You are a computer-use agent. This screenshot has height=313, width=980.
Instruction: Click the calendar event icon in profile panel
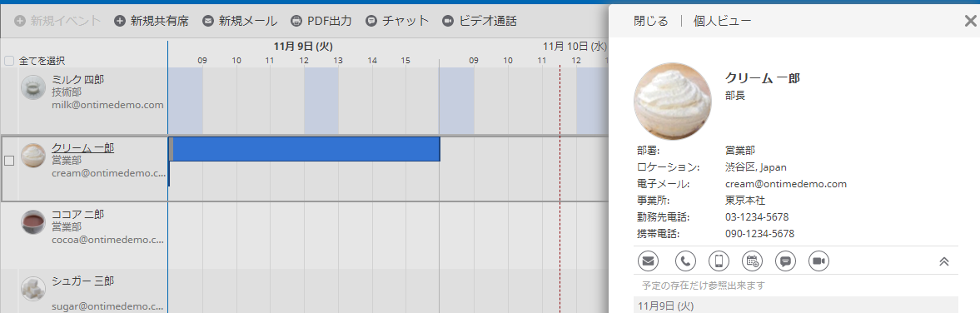(x=753, y=261)
